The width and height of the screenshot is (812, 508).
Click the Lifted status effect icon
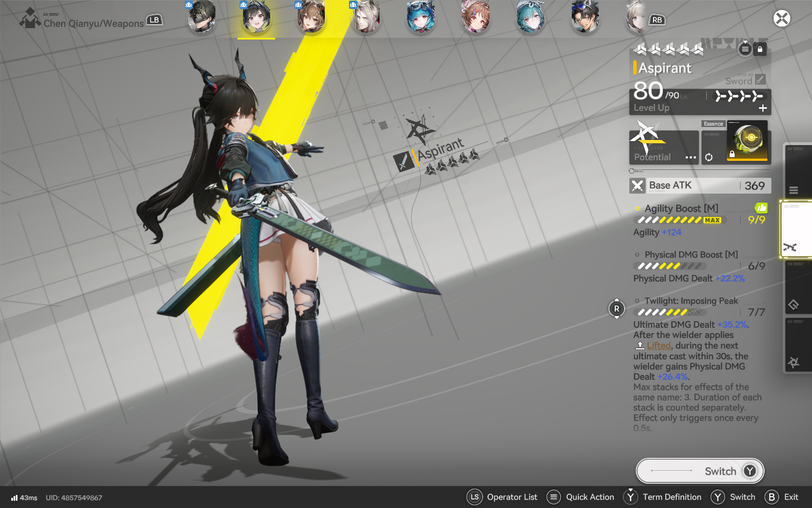(640, 345)
